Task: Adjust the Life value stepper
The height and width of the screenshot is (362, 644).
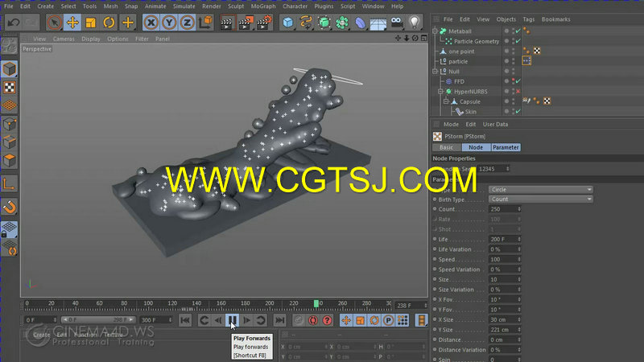Action: (519, 239)
